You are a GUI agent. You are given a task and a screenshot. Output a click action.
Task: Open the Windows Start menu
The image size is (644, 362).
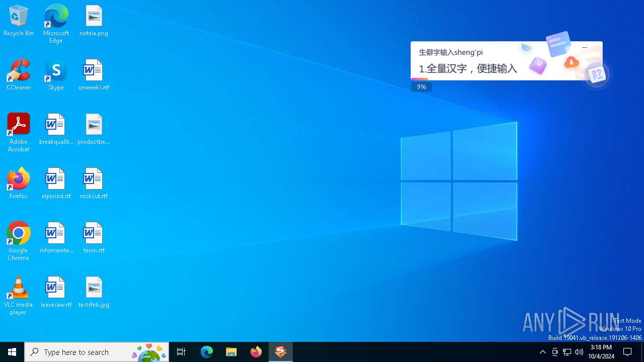(12, 352)
